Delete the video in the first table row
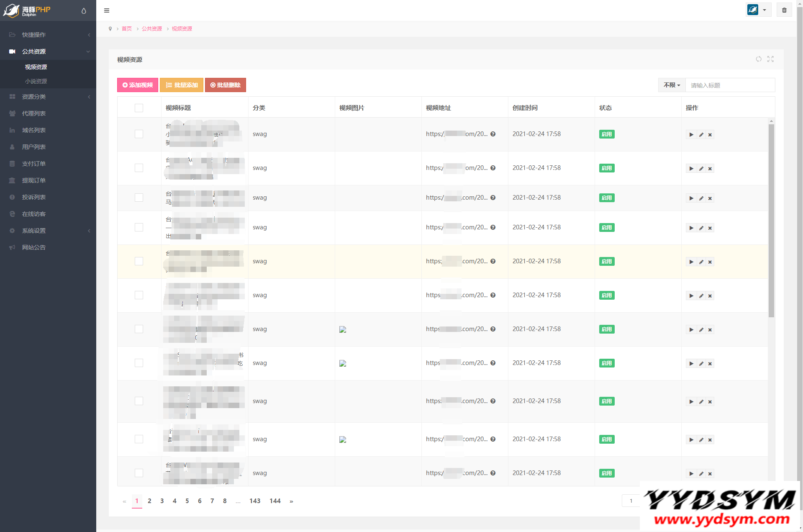 [710, 135]
